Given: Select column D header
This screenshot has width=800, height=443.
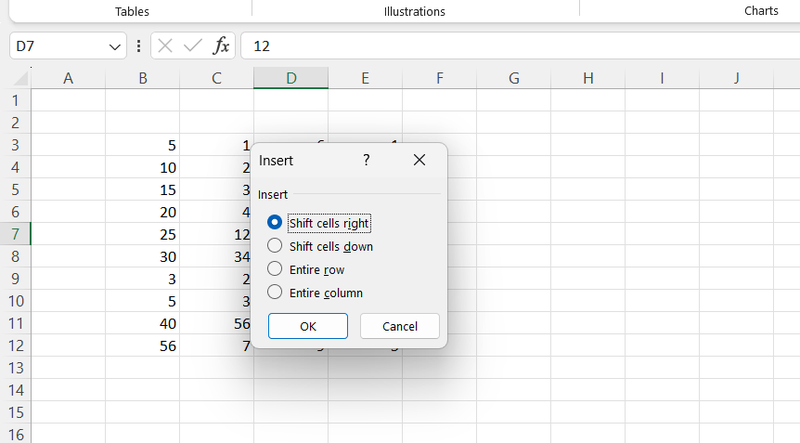Looking at the screenshot, I should coord(291,78).
